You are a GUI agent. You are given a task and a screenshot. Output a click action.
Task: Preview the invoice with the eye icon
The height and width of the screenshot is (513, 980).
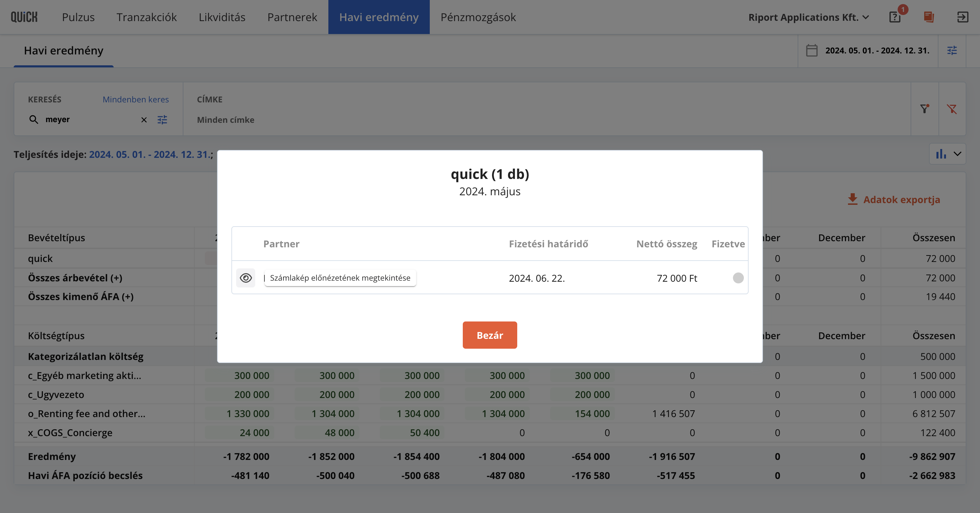tap(246, 278)
